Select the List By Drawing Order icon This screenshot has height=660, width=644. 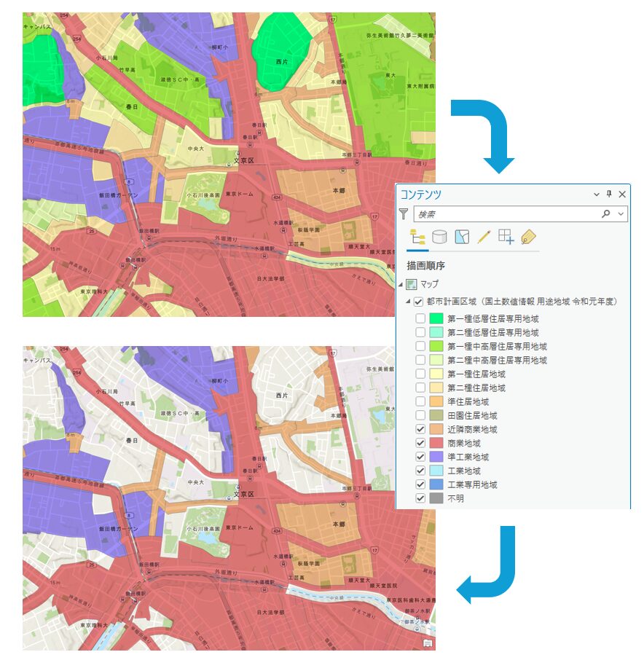tap(417, 237)
